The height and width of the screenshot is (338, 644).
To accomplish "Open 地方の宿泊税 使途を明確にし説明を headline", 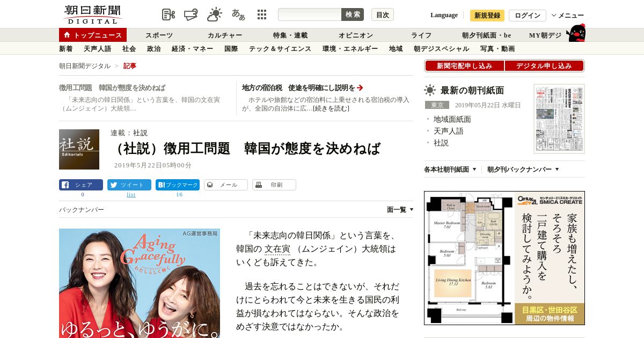I will click(298, 87).
